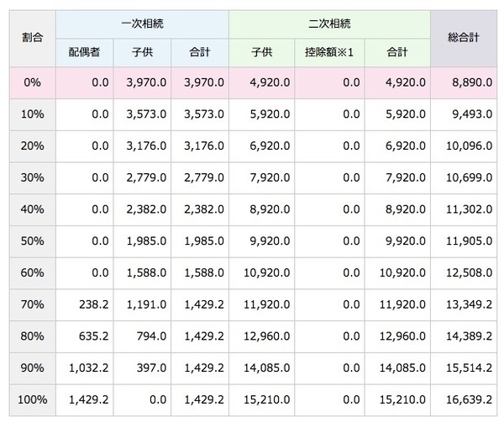
Task: Click the 二次相続 group header
Action: (x=328, y=24)
